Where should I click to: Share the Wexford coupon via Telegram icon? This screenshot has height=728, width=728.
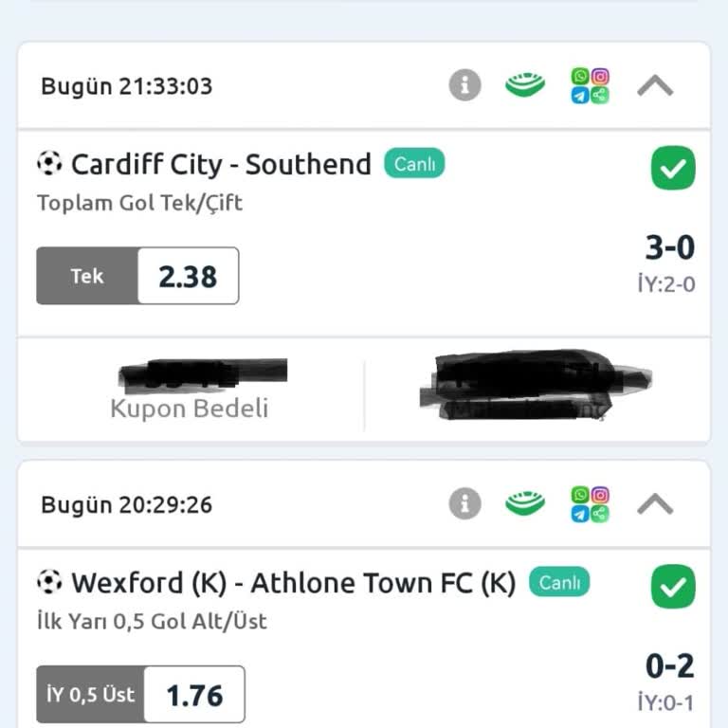pos(580,515)
